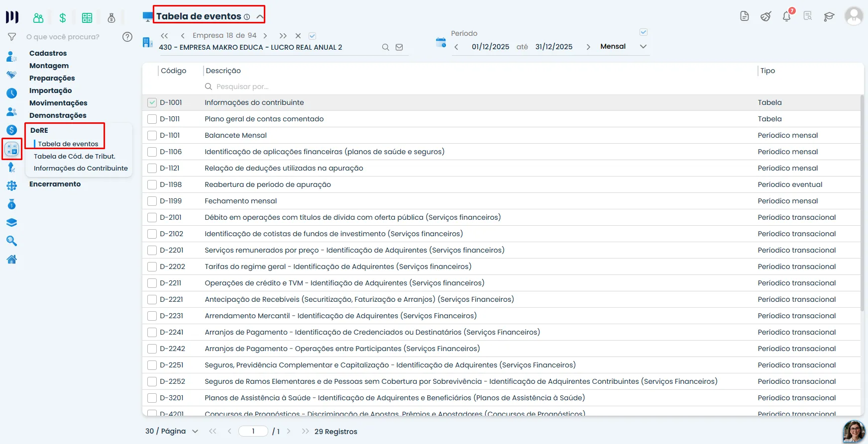Click the company search magnifier icon
This screenshot has height=444, width=868.
point(385,47)
